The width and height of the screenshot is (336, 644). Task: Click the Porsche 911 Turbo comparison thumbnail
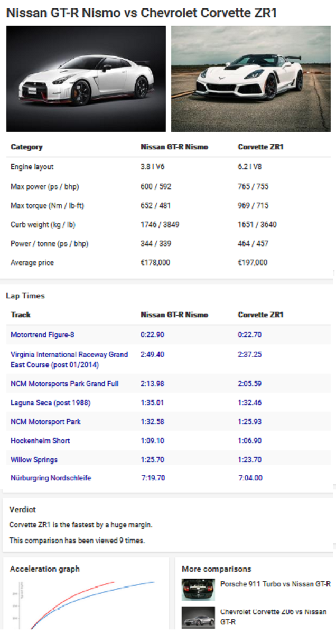point(198,590)
